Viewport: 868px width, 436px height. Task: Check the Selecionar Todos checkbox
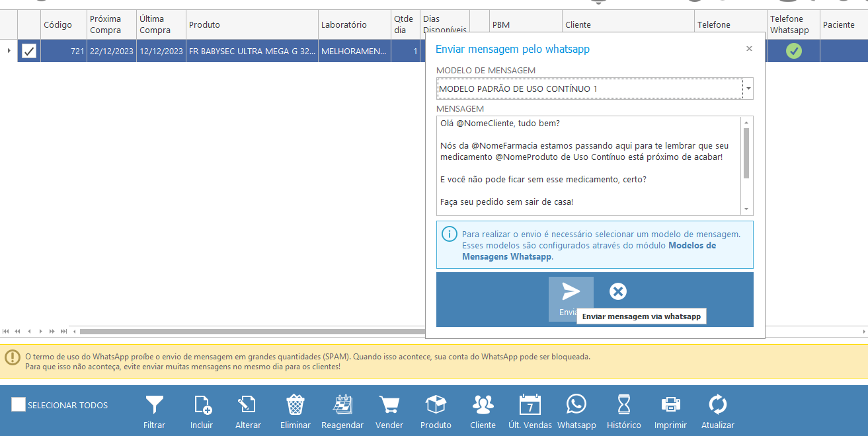point(19,405)
